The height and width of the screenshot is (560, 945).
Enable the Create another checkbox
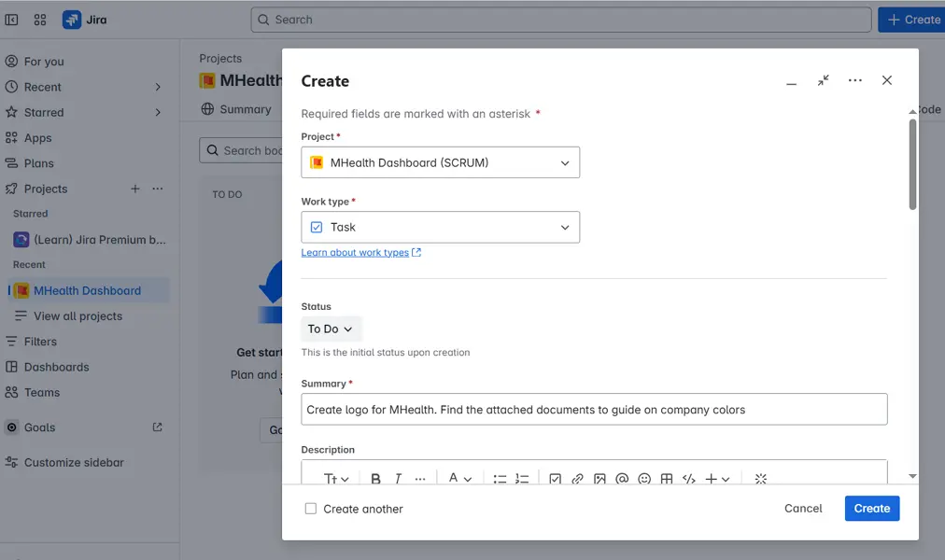pos(310,509)
